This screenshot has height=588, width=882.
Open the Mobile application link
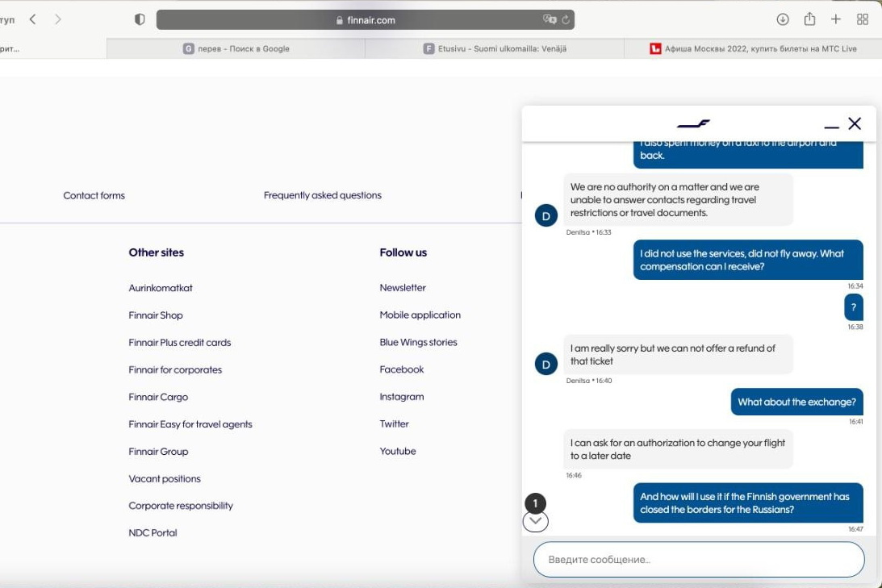click(420, 315)
